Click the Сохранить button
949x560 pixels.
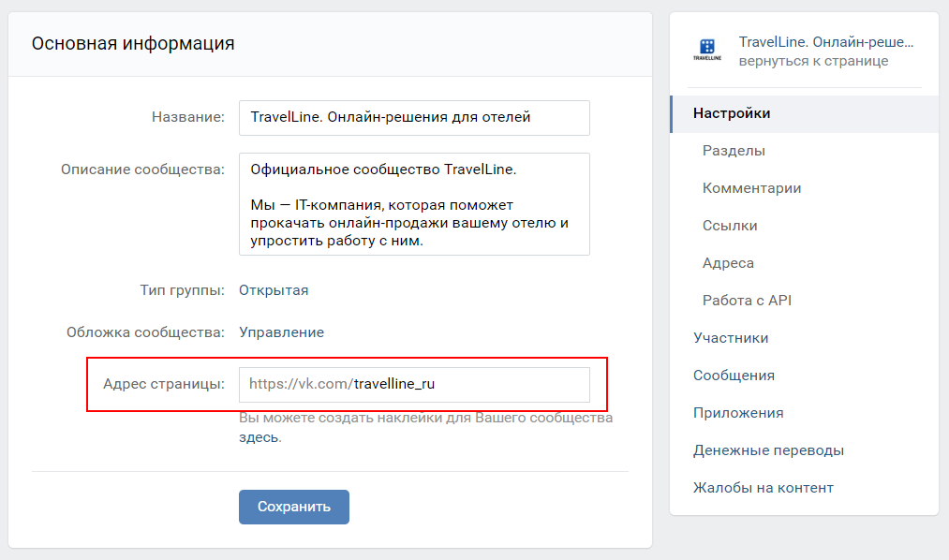tap(294, 507)
